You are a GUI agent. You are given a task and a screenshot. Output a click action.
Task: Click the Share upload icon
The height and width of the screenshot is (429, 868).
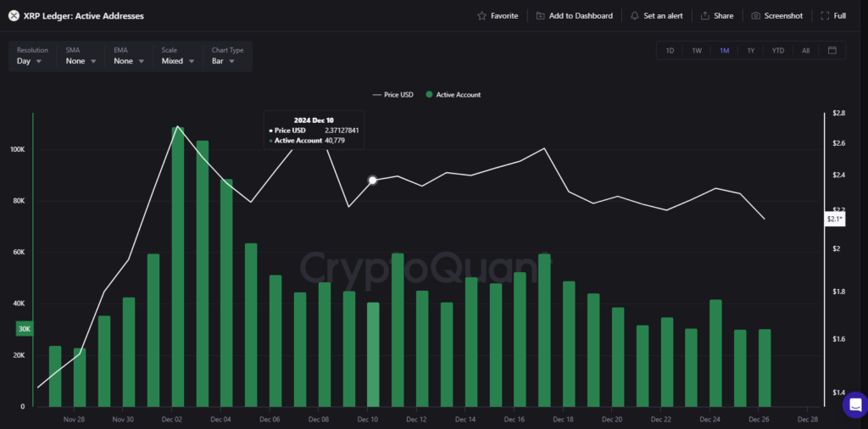pos(704,16)
